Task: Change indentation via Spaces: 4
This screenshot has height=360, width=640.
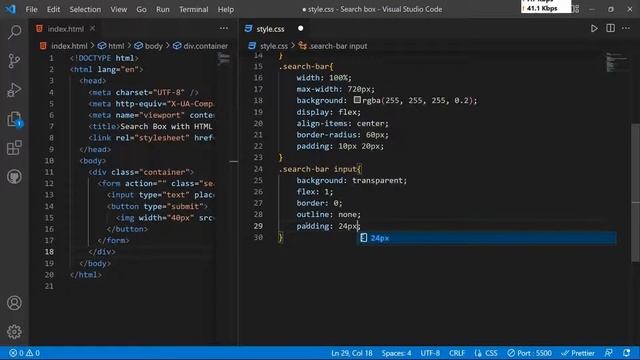Action: point(396,353)
